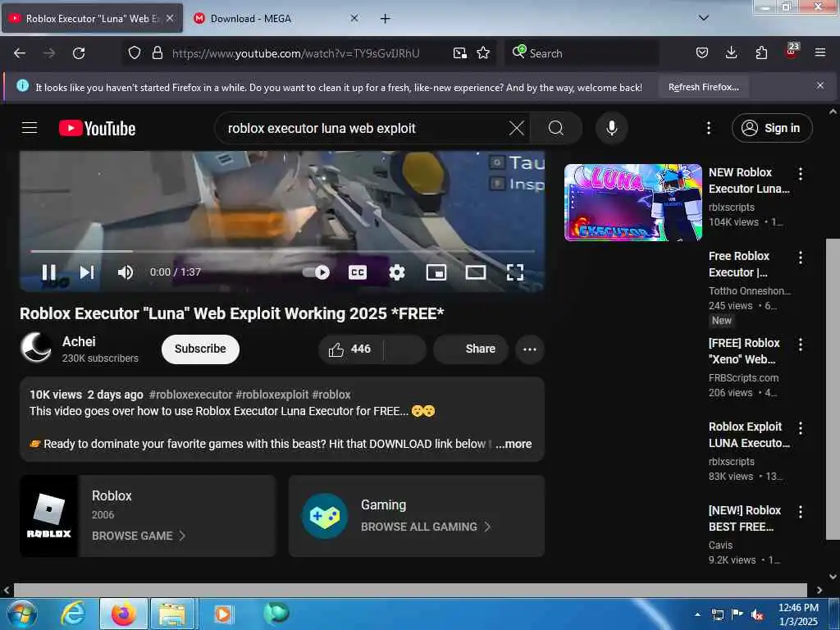Image resolution: width=840 pixels, height=630 pixels.
Task: Open video settings gear
Action: point(397,272)
